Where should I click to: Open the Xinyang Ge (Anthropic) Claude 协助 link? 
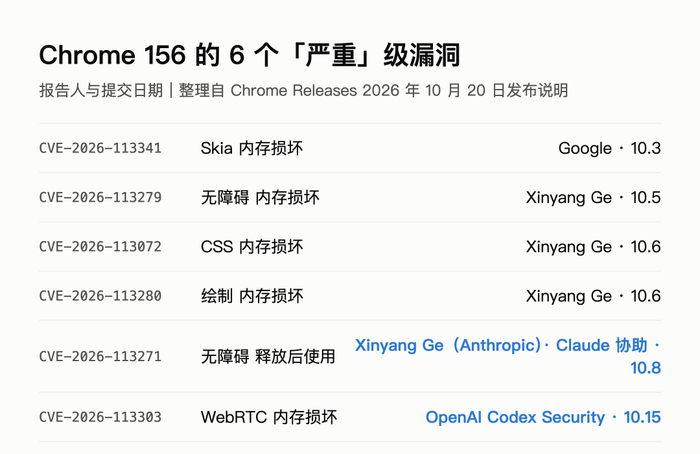coord(508,356)
